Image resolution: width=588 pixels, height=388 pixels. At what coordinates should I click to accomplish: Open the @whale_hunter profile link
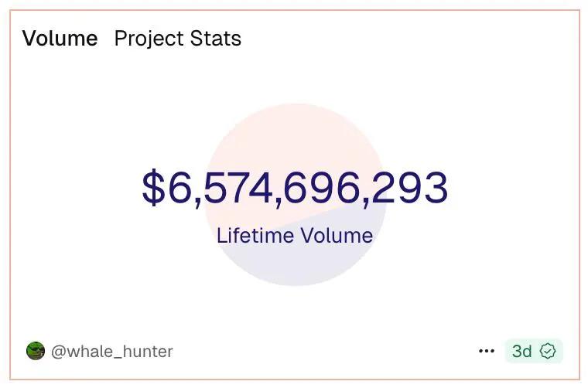111,352
